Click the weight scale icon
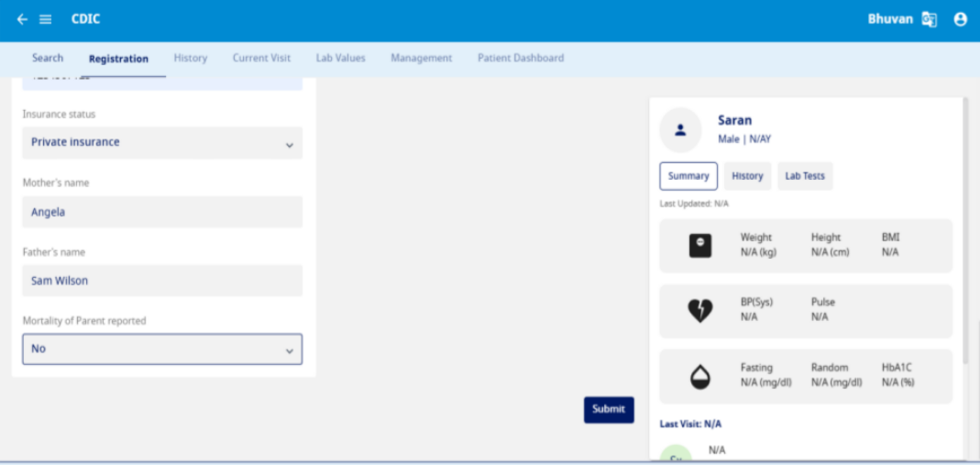980x465 pixels. click(x=699, y=245)
